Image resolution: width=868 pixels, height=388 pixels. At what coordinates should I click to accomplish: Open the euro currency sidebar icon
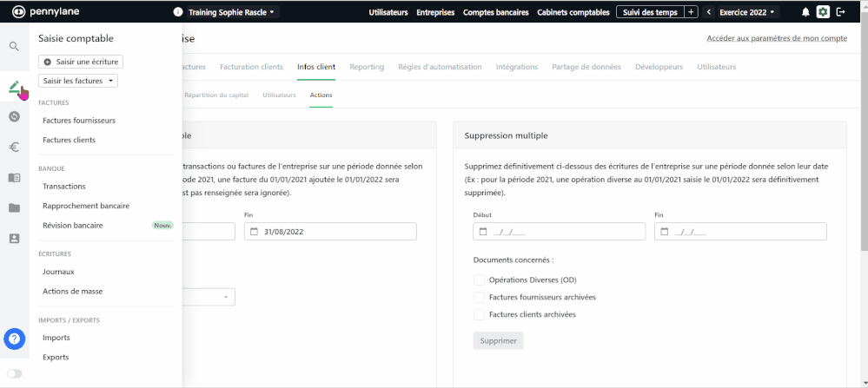14,147
